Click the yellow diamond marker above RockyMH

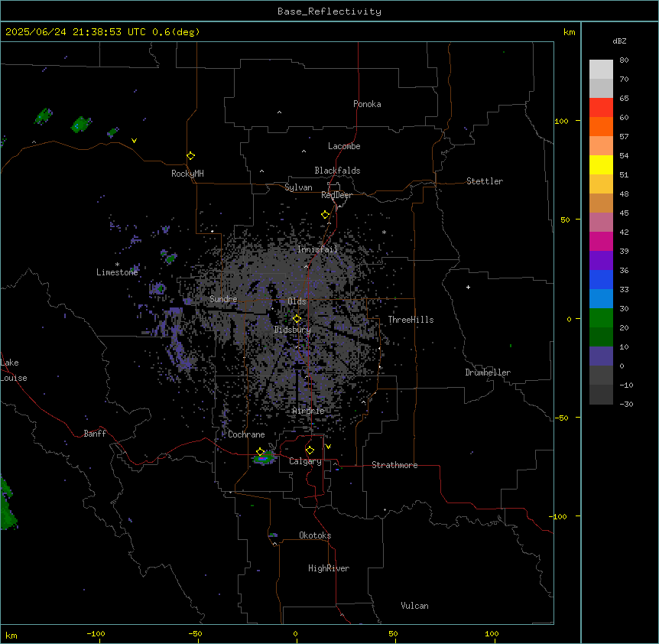pyautogui.click(x=190, y=156)
